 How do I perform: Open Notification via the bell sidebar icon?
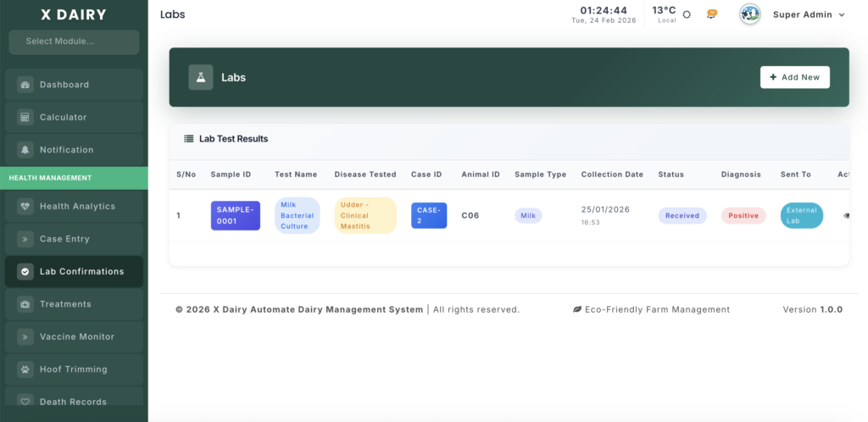click(25, 150)
